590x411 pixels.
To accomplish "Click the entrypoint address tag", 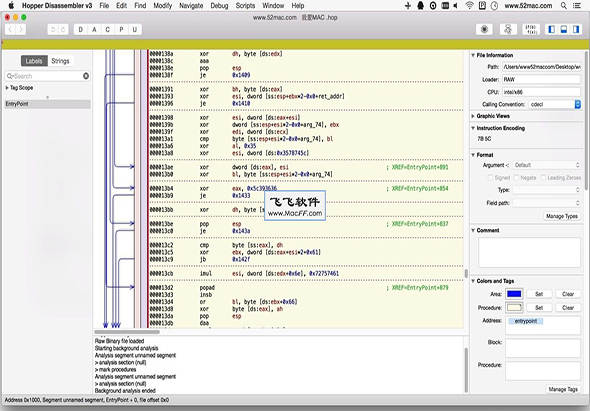I will click(526, 321).
